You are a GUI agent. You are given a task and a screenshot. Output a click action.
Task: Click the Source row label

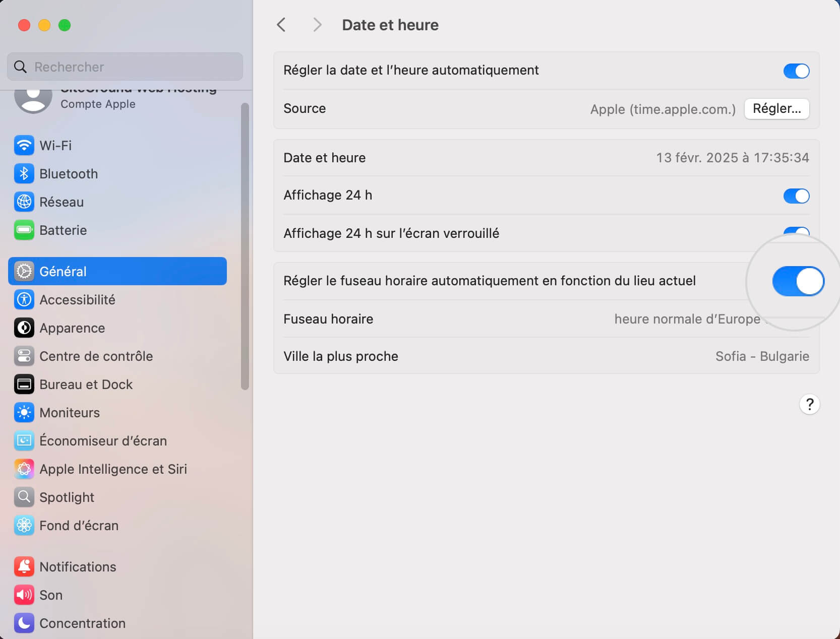305,108
